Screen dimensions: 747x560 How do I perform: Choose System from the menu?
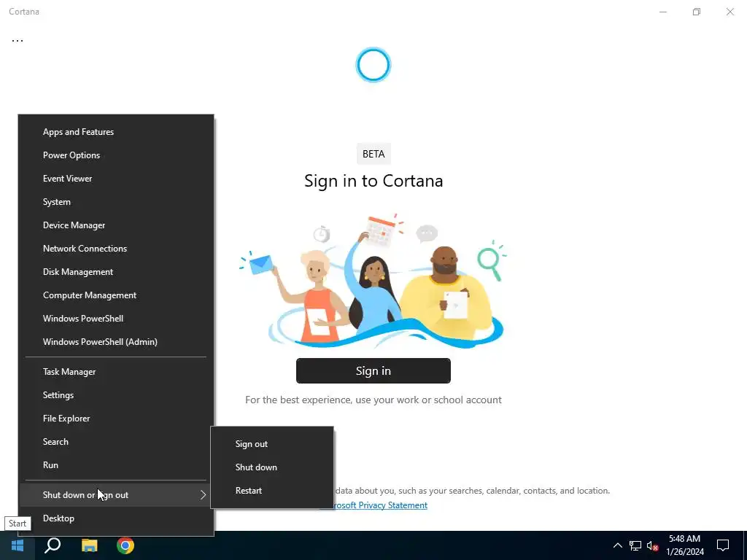click(x=116, y=202)
